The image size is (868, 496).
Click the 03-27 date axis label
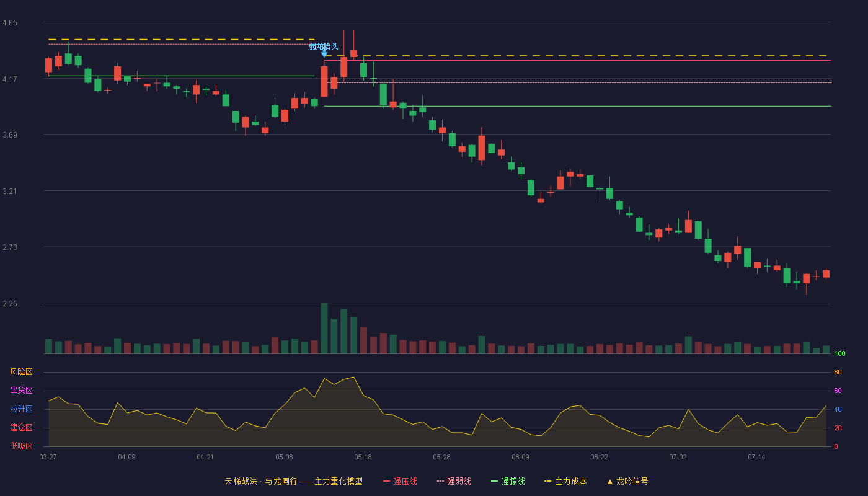click(x=48, y=457)
